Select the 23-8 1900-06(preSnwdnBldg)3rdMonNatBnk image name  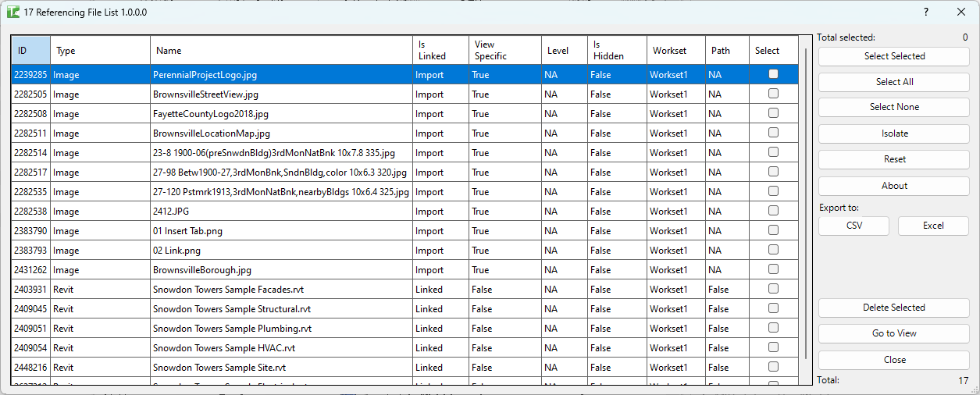tap(281, 153)
